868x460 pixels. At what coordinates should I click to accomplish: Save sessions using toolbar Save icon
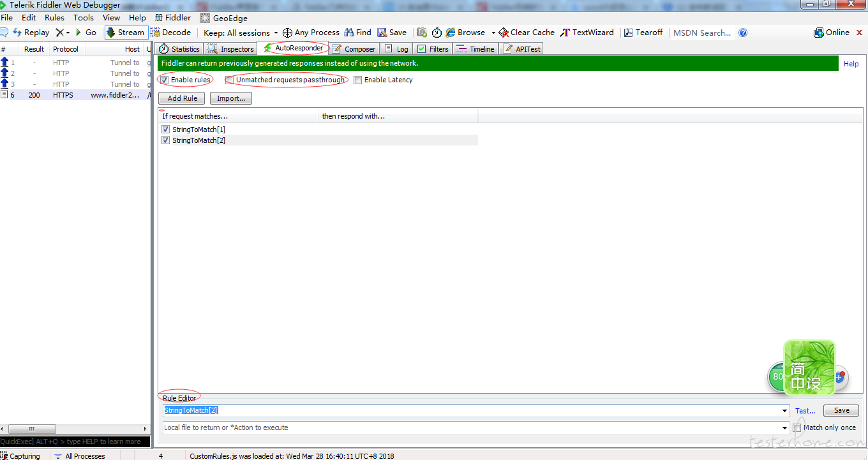[392, 33]
